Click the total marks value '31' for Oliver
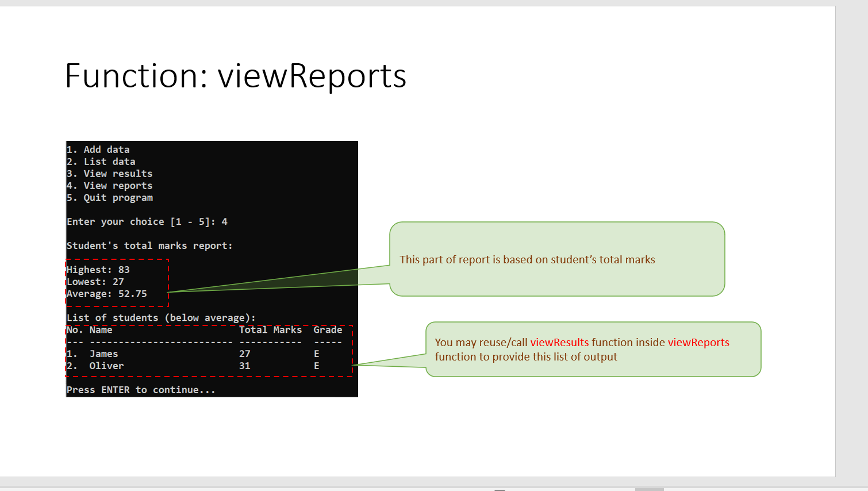 (245, 366)
